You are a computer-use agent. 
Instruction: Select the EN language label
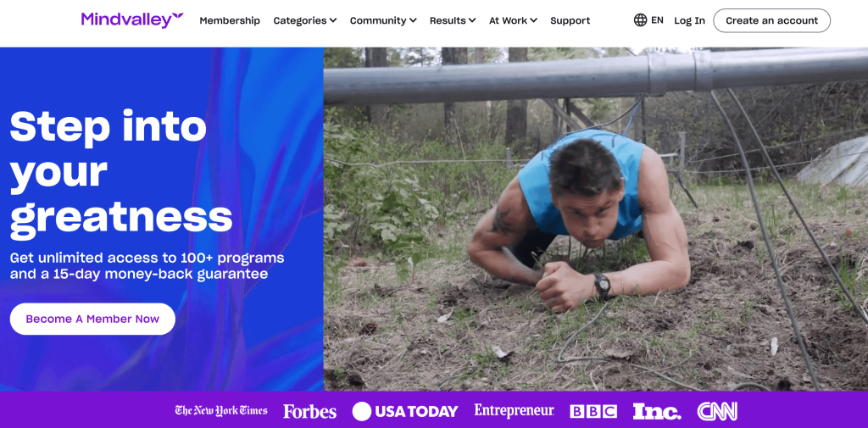tap(657, 20)
